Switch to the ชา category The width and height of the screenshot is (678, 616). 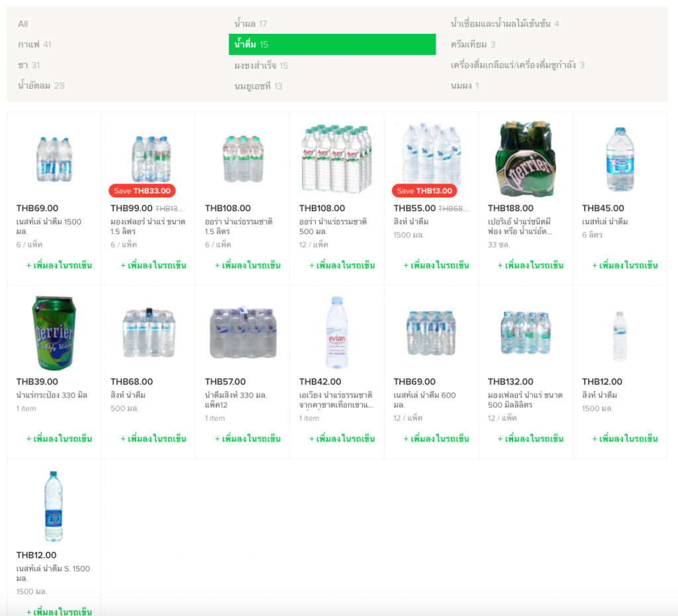28,65
